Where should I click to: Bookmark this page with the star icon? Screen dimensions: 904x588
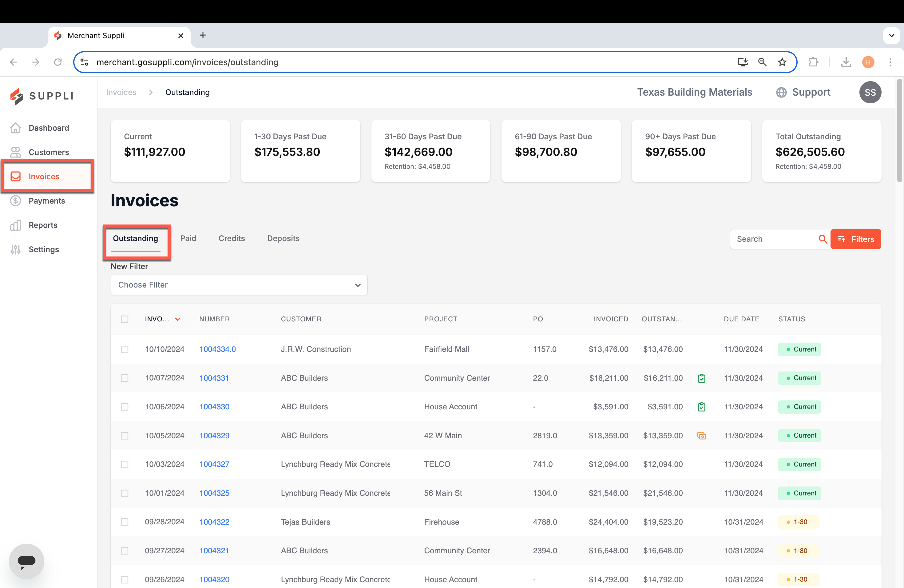click(782, 62)
